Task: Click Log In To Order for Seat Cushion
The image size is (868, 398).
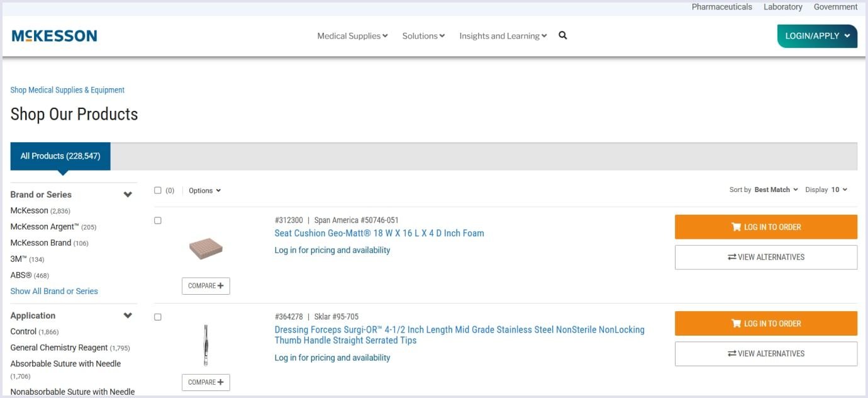Action: tap(765, 227)
